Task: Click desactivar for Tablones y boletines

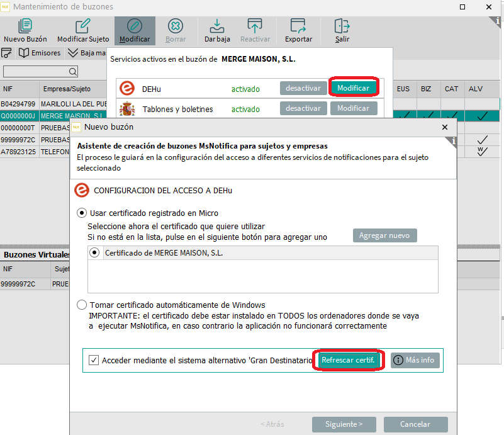Action: (x=303, y=108)
